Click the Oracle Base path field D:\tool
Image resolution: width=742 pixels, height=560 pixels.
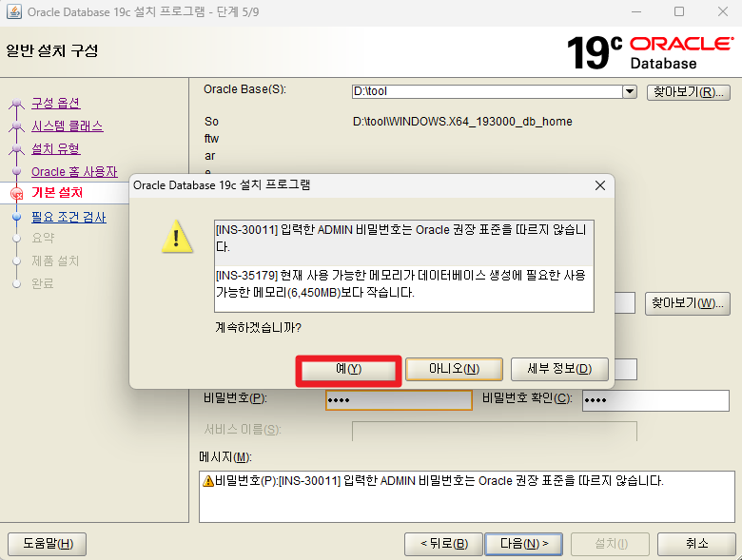pos(487,91)
